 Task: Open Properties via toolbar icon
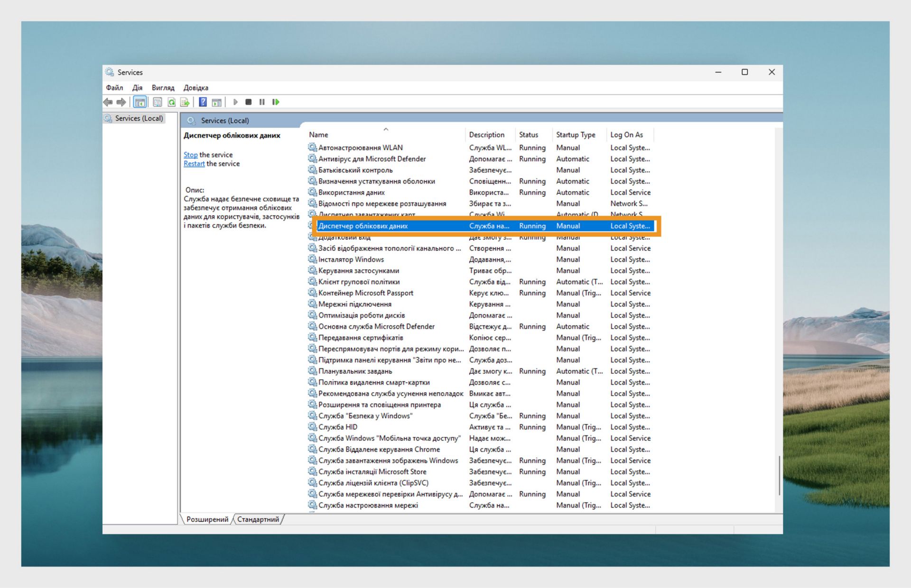click(158, 102)
